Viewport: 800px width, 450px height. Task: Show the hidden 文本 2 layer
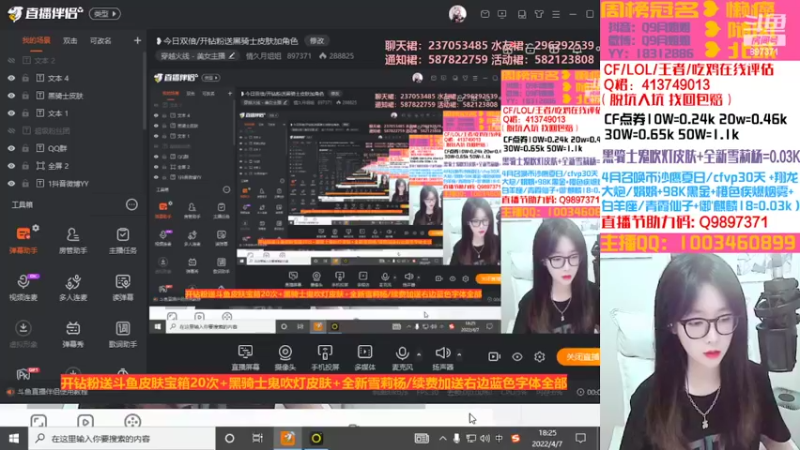click(11, 61)
